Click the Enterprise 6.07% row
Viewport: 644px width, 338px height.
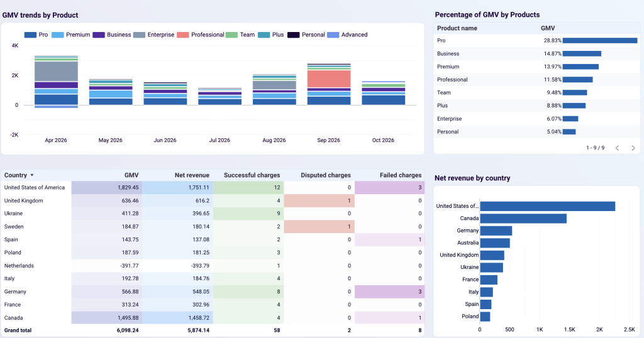[x=537, y=119]
